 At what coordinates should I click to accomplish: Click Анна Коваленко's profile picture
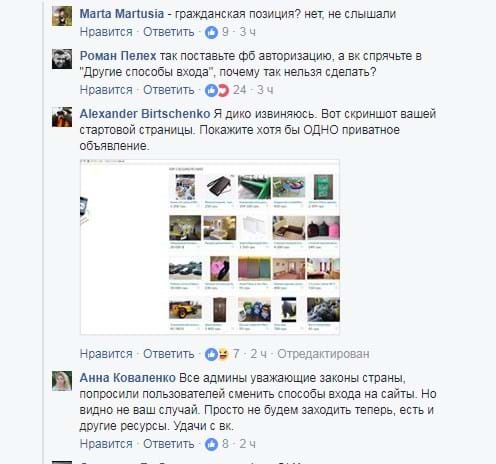pyautogui.click(x=62, y=381)
